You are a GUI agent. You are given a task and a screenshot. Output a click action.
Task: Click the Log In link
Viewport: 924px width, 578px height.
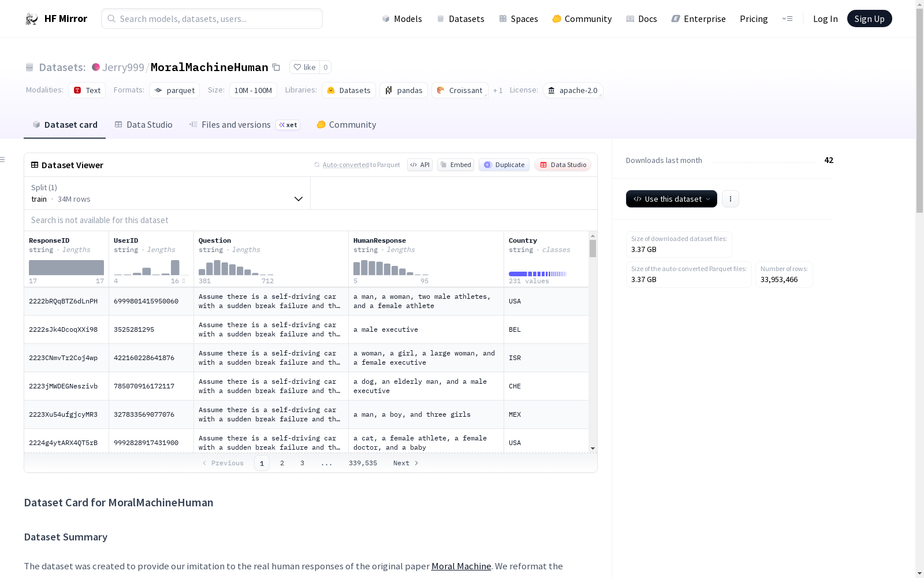(x=825, y=19)
